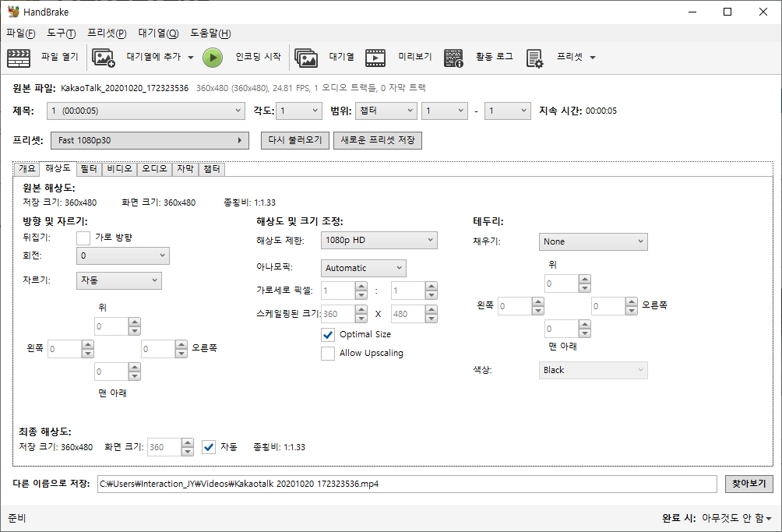Open the 회전 rotation dropdown
The height and width of the screenshot is (532, 782).
[x=123, y=255]
